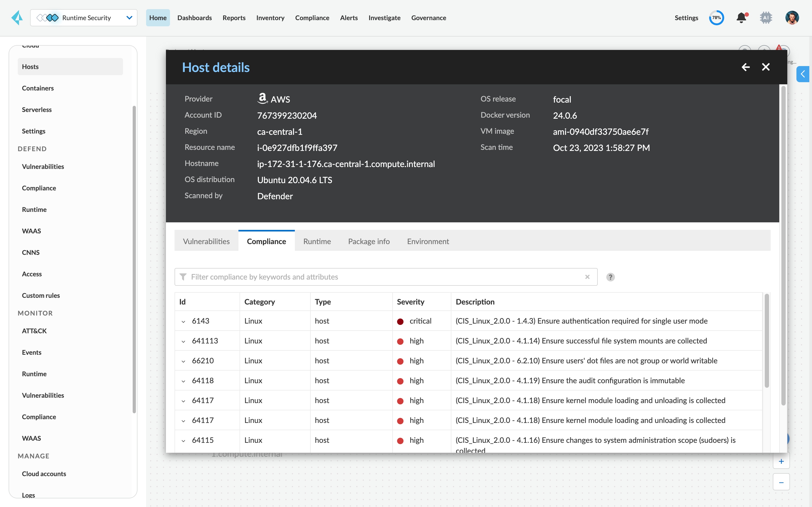Expand compliance row 64115

coord(183,440)
